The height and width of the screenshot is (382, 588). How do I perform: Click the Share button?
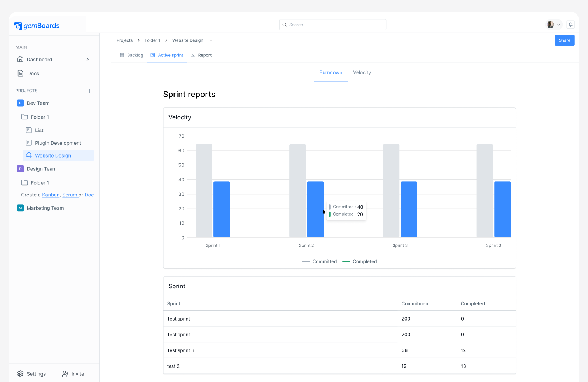(x=564, y=40)
